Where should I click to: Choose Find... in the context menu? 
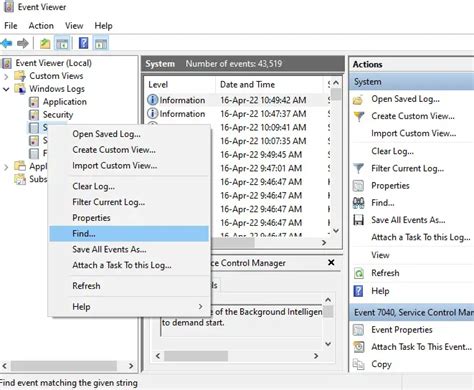click(x=129, y=233)
